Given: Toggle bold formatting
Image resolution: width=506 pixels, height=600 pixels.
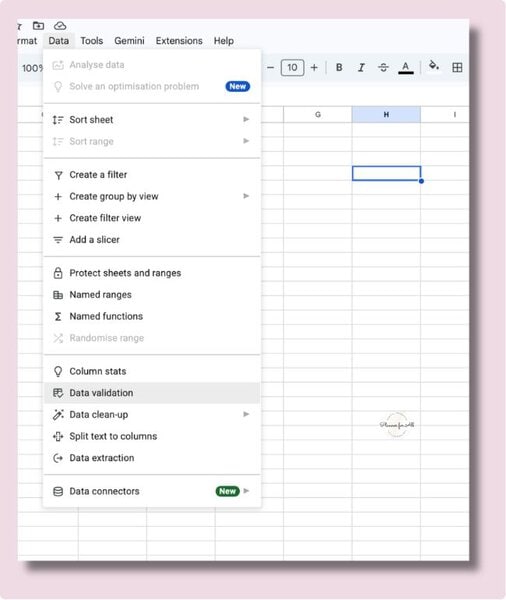Looking at the screenshot, I should 339,68.
